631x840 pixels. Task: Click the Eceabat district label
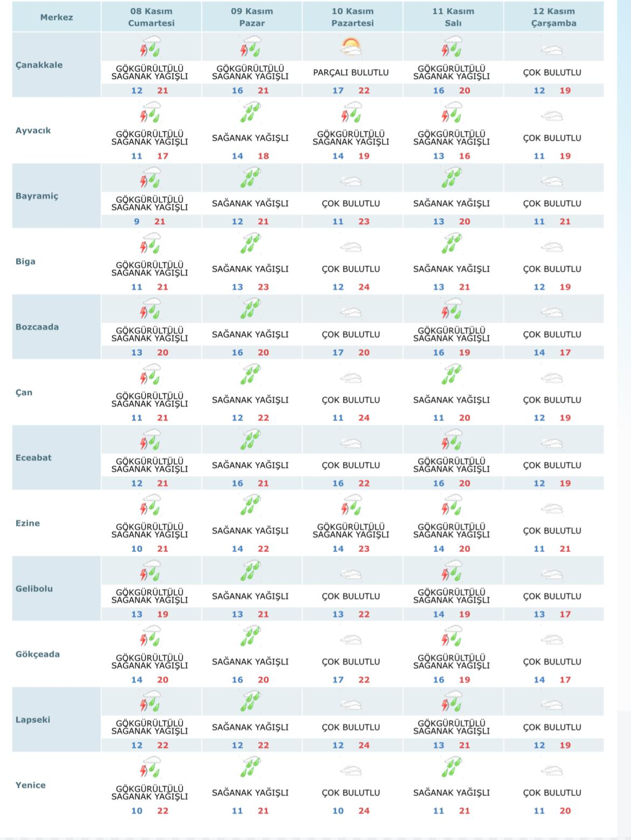click(x=33, y=458)
